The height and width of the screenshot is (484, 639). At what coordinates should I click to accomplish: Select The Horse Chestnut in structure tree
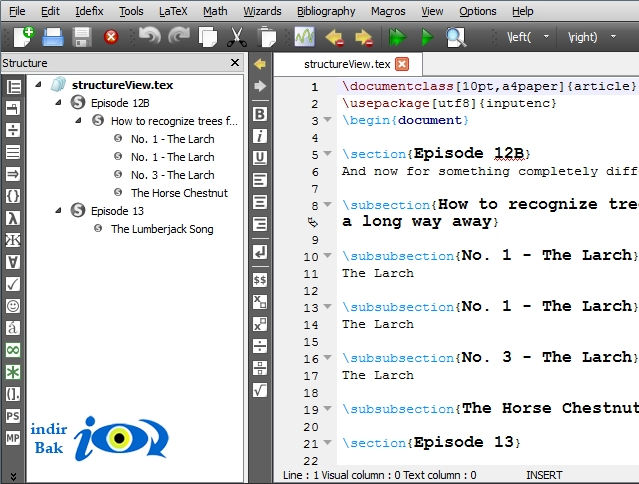(179, 193)
